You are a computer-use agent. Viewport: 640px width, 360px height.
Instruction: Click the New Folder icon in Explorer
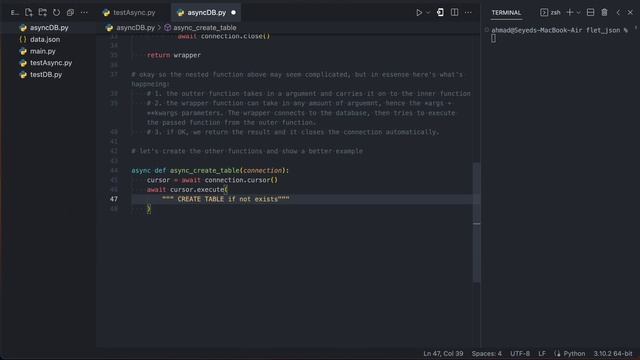(x=42, y=13)
